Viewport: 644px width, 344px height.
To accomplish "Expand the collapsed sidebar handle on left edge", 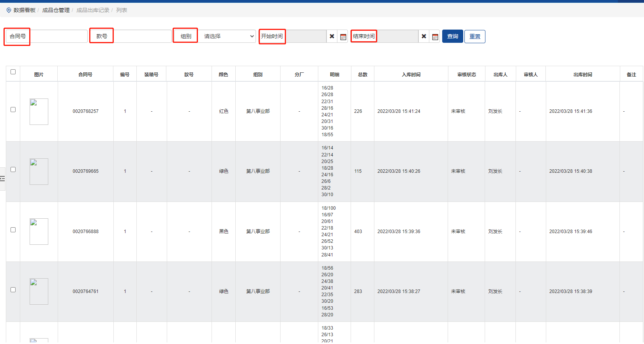I will coord(2,179).
